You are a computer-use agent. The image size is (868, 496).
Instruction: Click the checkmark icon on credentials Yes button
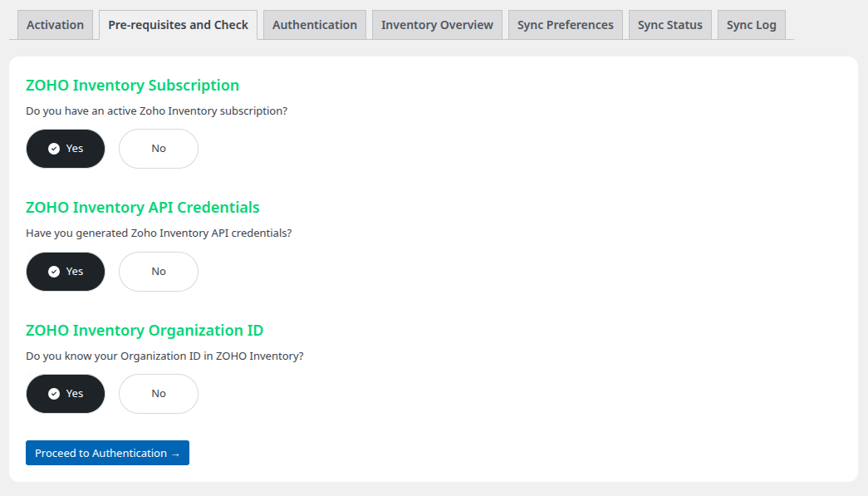coord(52,271)
